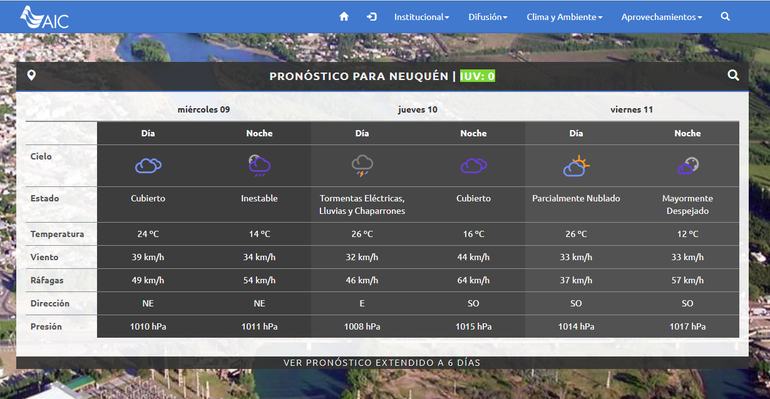Select jueves 10 date header
The image size is (770, 399).
(x=418, y=109)
